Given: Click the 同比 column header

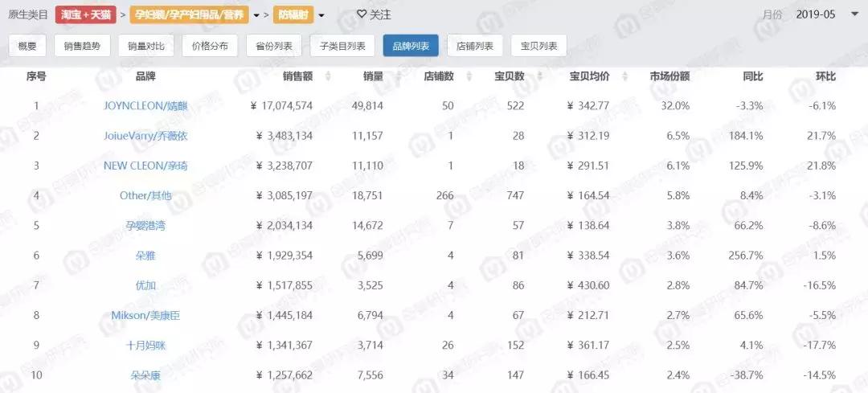Looking at the screenshot, I should click(x=753, y=76).
